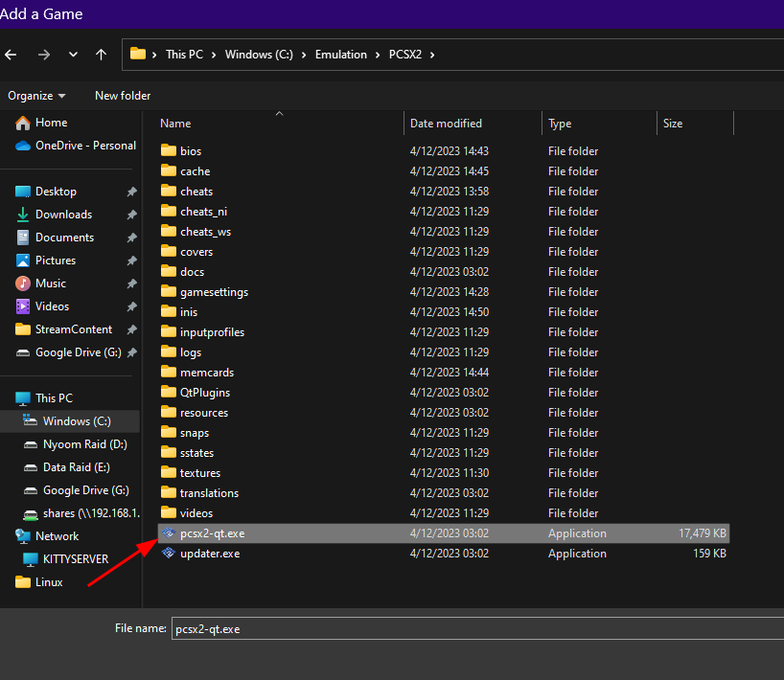784x680 pixels.
Task: Open the recent locations dropdown chevron
Action: click(x=73, y=55)
